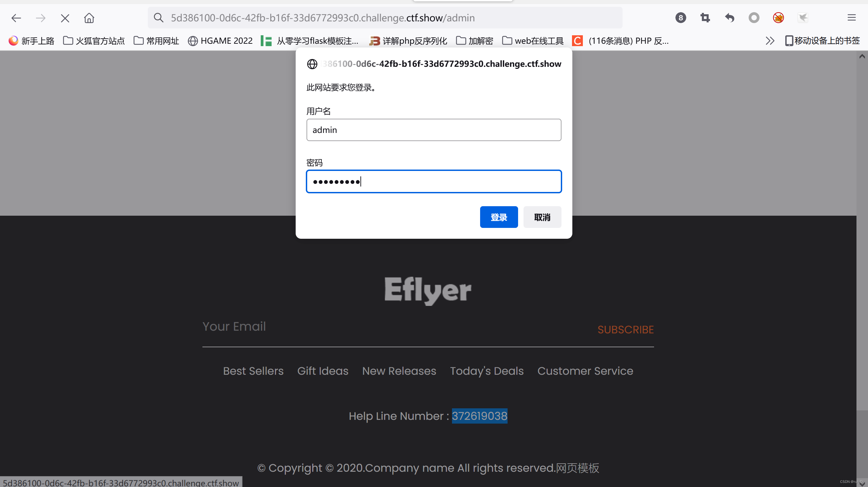The width and height of the screenshot is (868, 487).
Task: Click the Customer Service footer menu item
Action: click(x=585, y=371)
